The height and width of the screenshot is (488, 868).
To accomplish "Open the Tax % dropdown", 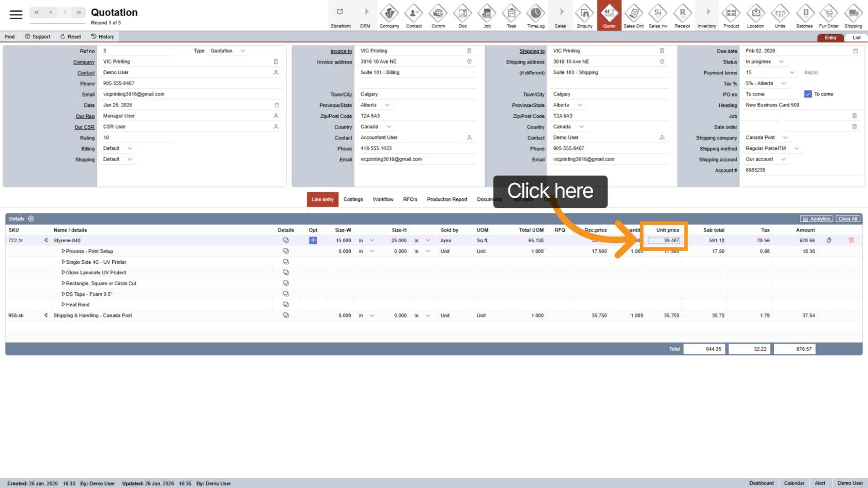I will [x=783, y=84].
